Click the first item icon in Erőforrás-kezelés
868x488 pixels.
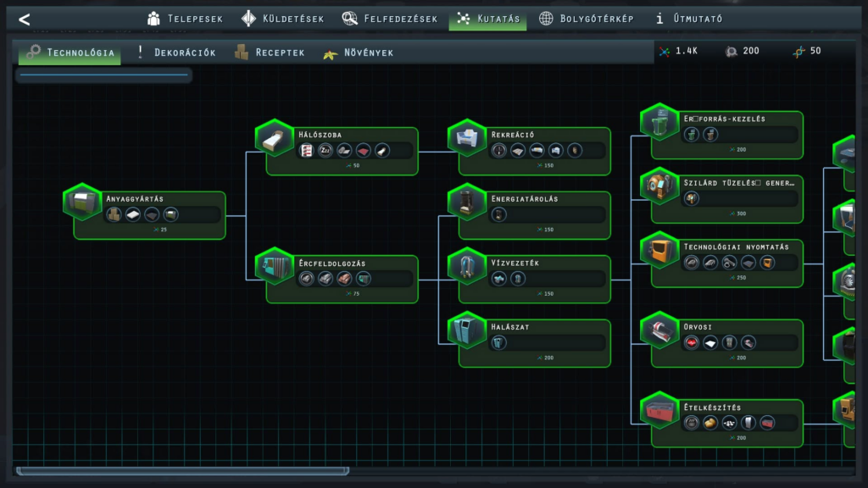[x=692, y=135]
